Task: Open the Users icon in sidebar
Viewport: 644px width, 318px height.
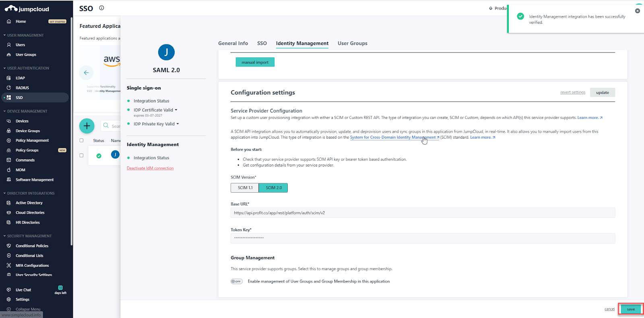Action: (x=9, y=45)
